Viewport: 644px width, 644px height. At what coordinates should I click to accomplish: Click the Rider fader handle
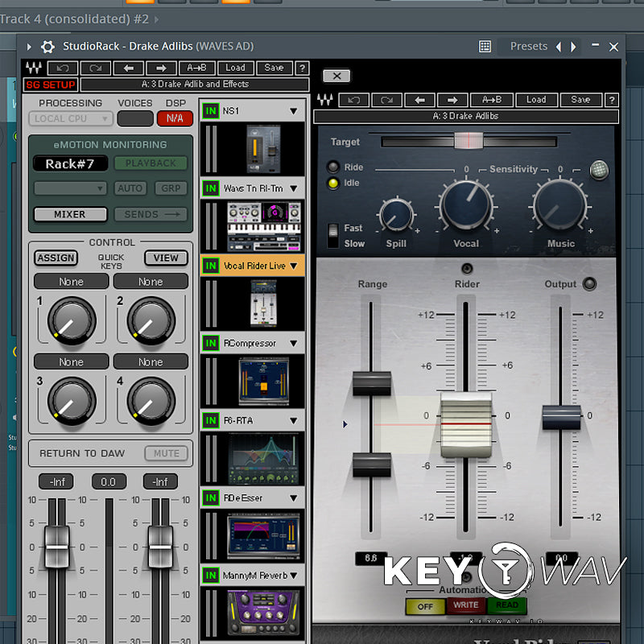pos(466,425)
